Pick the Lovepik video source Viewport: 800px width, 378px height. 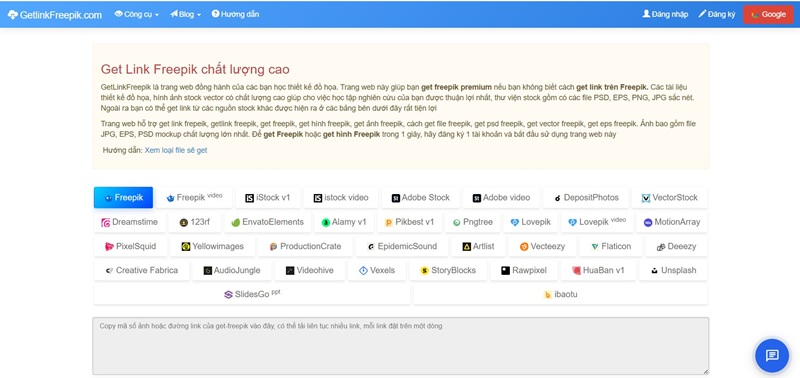point(597,222)
